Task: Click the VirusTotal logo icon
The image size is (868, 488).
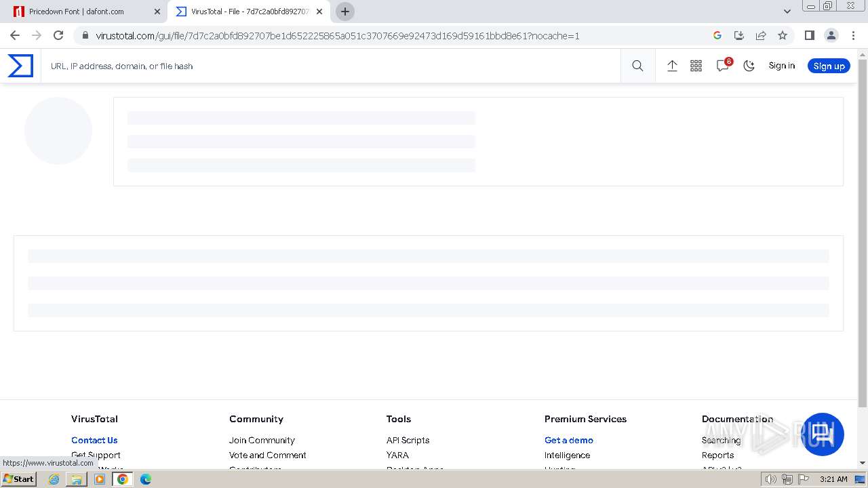Action: (x=20, y=66)
